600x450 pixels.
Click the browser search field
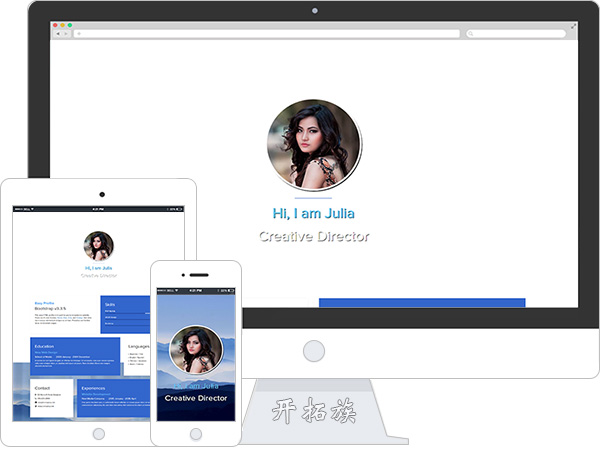tap(516, 34)
